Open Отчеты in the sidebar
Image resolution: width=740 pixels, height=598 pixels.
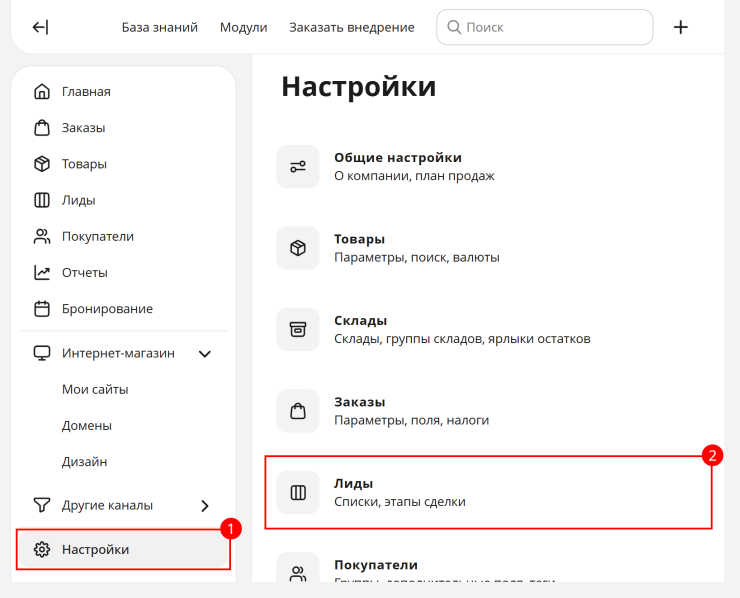[x=85, y=273]
